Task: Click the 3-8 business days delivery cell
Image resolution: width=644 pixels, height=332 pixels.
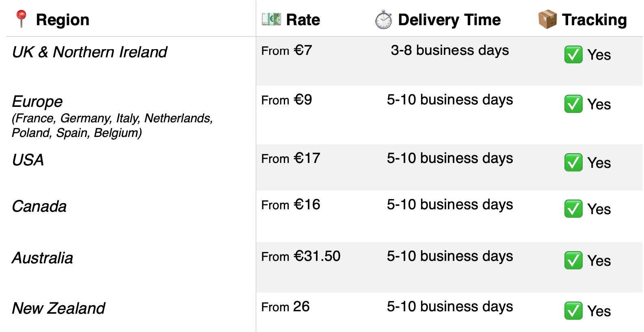Action: [x=450, y=50]
